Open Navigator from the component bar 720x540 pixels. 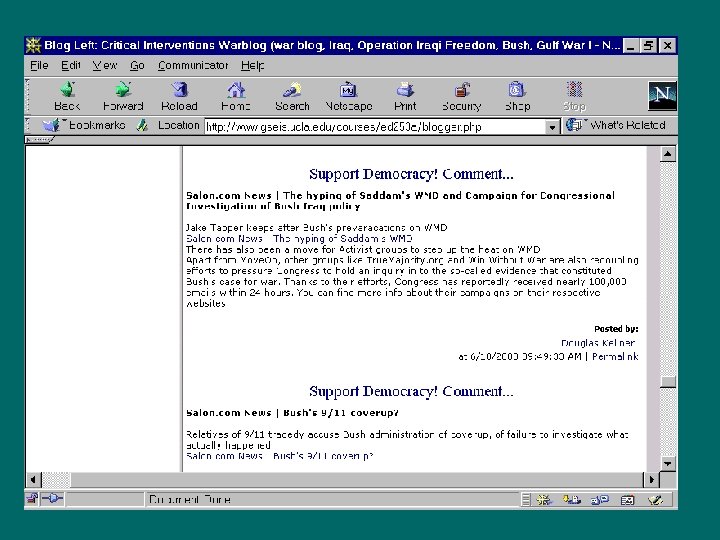pyautogui.click(x=544, y=500)
